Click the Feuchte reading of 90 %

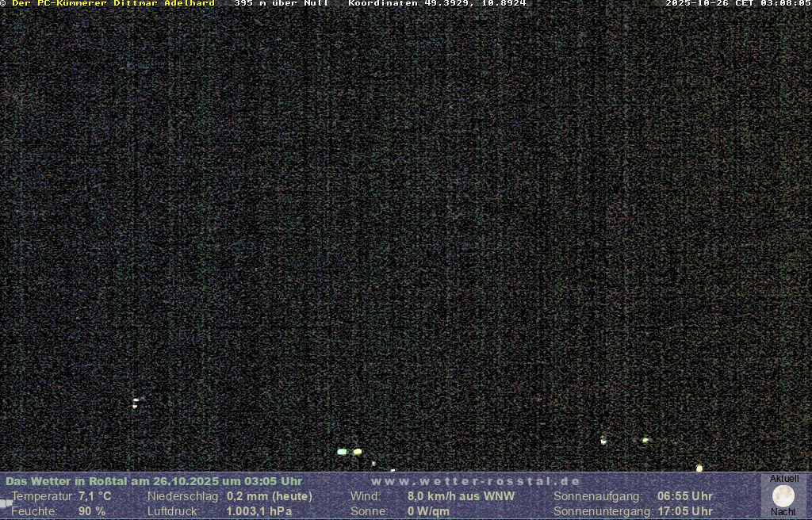[91, 511]
